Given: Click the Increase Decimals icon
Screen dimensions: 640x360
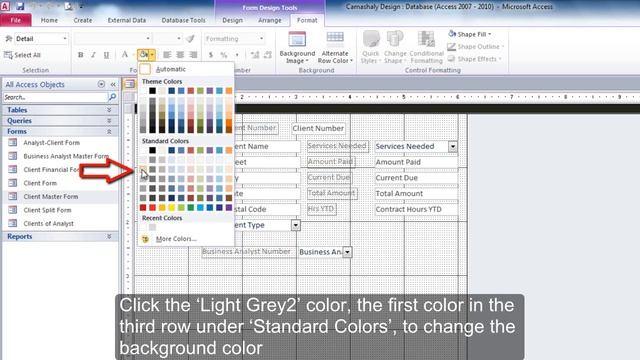Looking at the screenshot, I should pos(255,55).
